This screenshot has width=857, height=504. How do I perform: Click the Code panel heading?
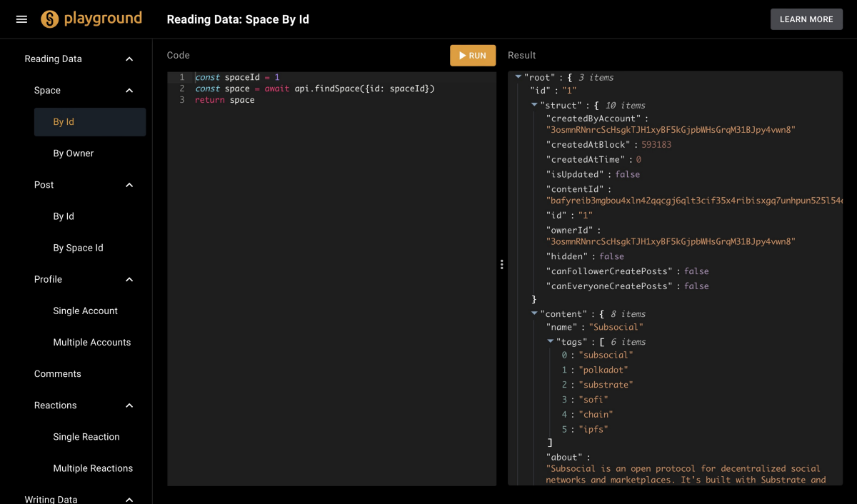pyautogui.click(x=178, y=55)
